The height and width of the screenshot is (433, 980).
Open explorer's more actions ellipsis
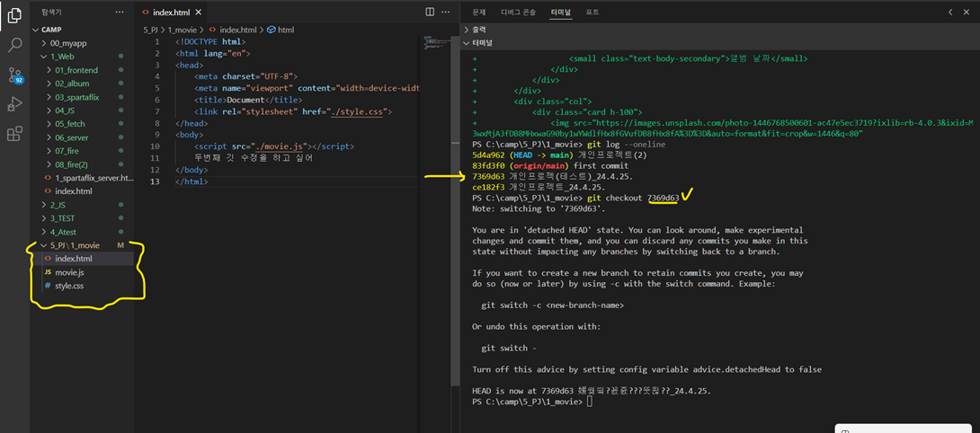coord(120,12)
